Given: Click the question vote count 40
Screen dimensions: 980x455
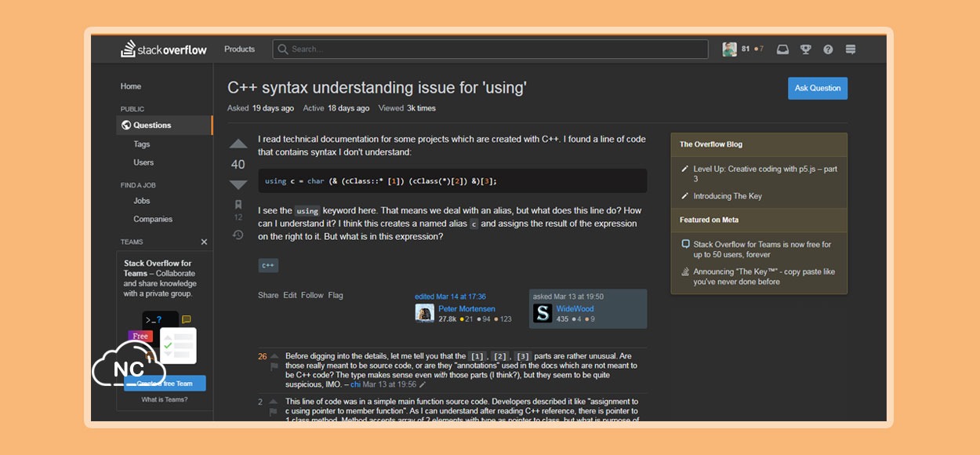Looking at the screenshot, I should pos(238,165).
